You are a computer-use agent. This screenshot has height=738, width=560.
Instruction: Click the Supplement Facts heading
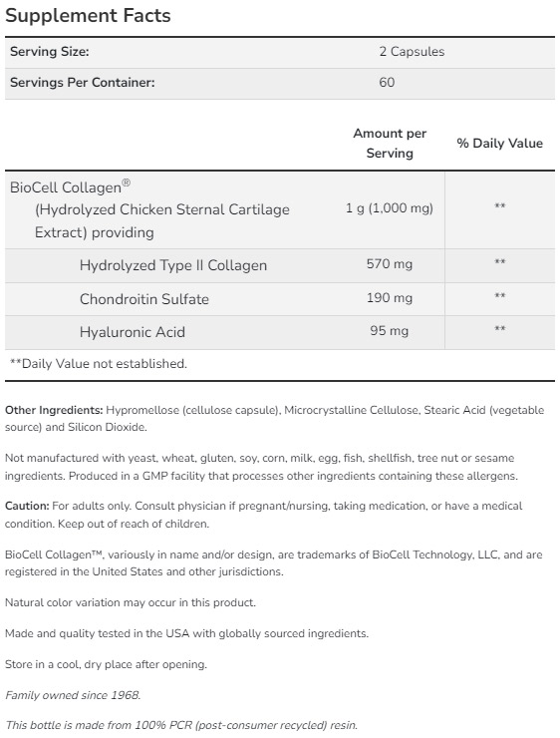point(88,16)
